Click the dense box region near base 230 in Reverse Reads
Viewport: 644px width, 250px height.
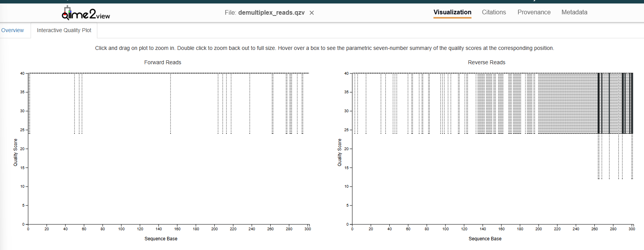coord(566,103)
